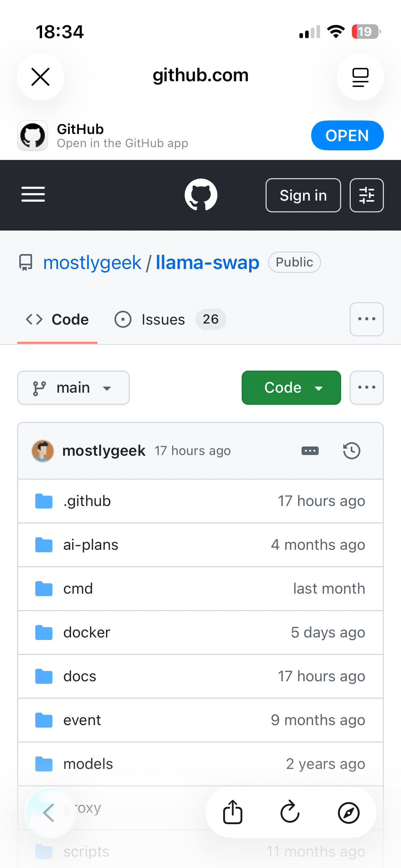401x868 pixels.
Task: View commit history clock icon
Action: tap(351, 451)
